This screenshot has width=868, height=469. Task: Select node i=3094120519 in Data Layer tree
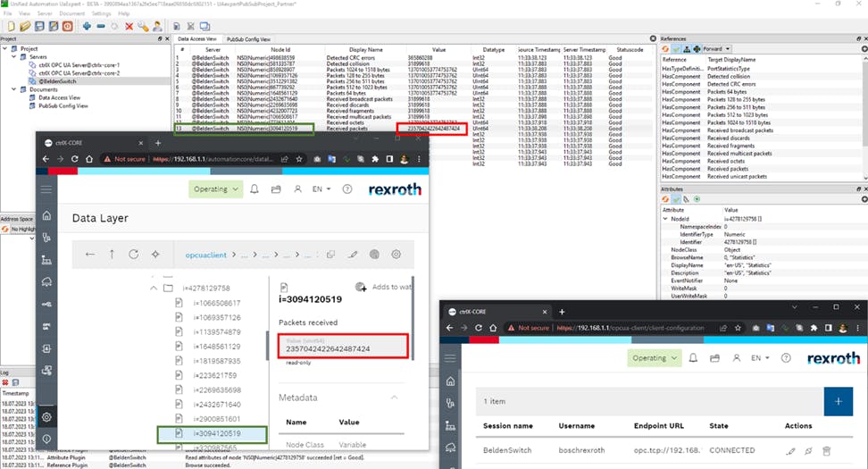(216, 433)
